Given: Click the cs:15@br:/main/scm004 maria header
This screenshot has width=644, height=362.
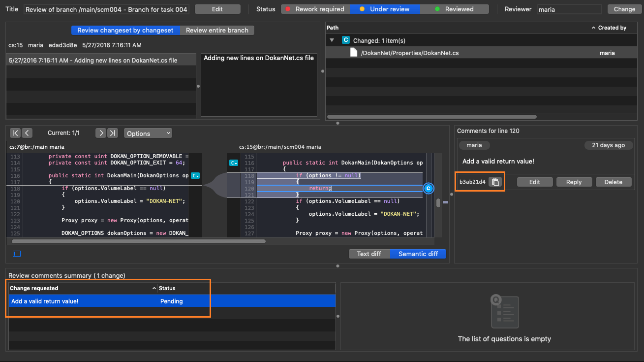Looking at the screenshot, I should (280, 147).
